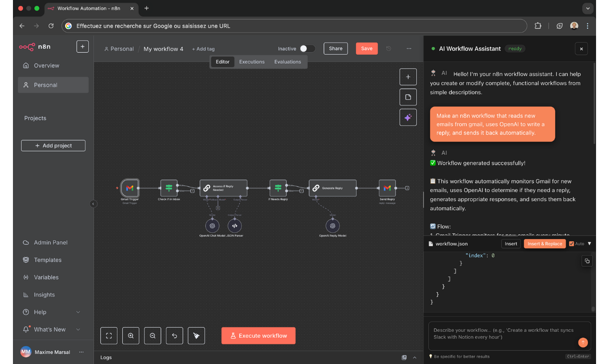Open Maxime Marsal user menu
Viewport: 609px width, 364px height.
(x=81, y=352)
